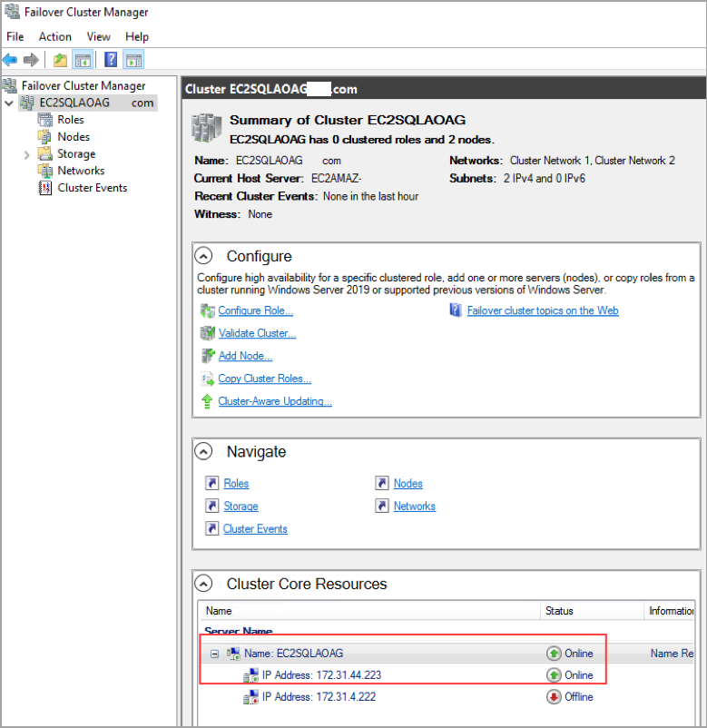The height and width of the screenshot is (728, 707).
Task: Click the Validate Cluster icon
Action: pos(208,333)
